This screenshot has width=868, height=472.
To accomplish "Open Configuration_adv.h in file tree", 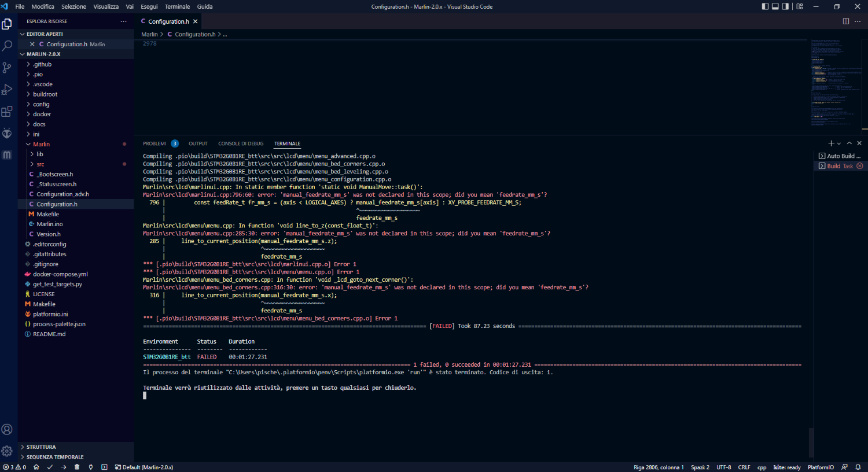I will coord(76,194).
